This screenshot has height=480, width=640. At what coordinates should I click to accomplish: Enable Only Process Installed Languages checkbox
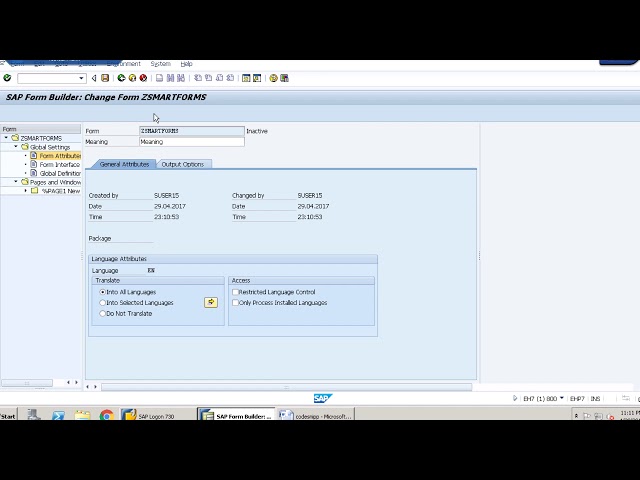tap(235, 303)
